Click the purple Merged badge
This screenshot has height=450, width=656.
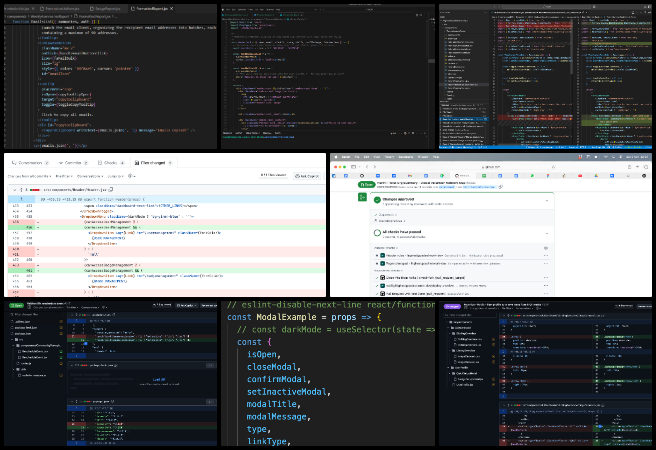click(452, 306)
